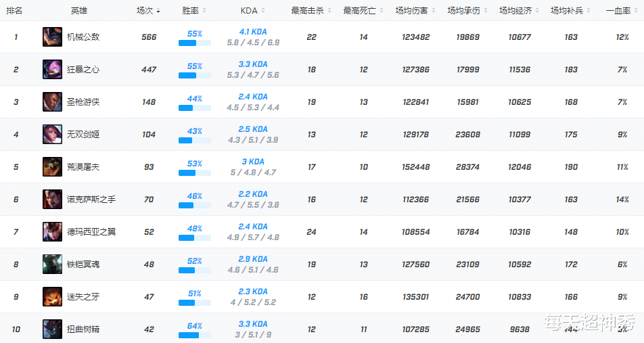Open the 扭曲树精 hero portrait

point(52,329)
